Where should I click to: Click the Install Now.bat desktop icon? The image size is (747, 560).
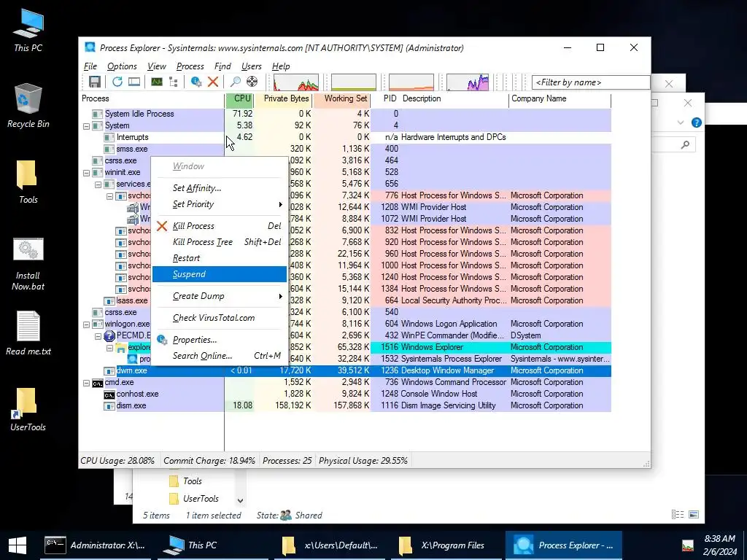click(x=28, y=265)
